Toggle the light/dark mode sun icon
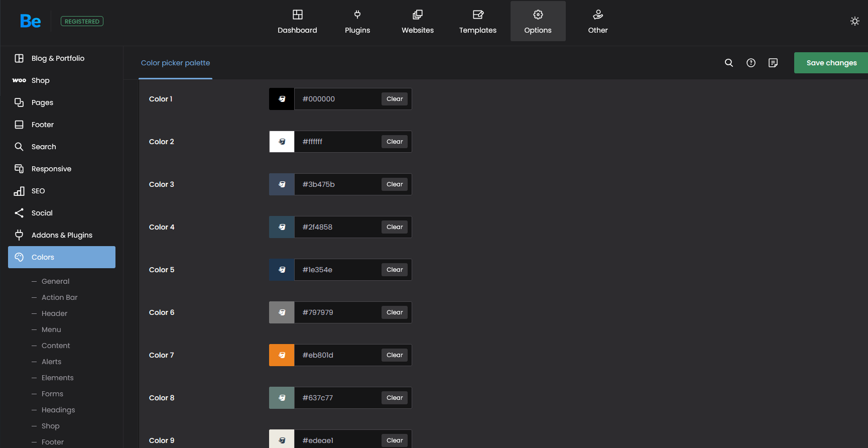868x448 pixels. (855, 21)
